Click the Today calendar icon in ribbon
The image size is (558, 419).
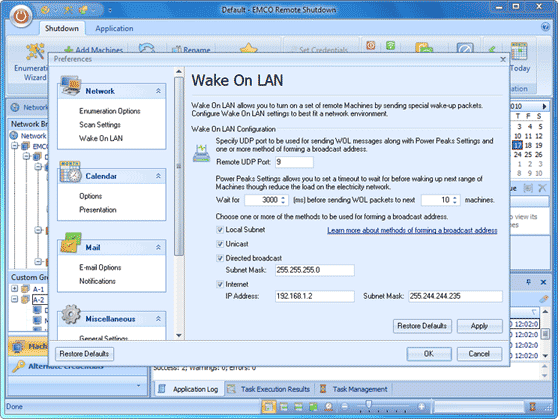point(519,51)
